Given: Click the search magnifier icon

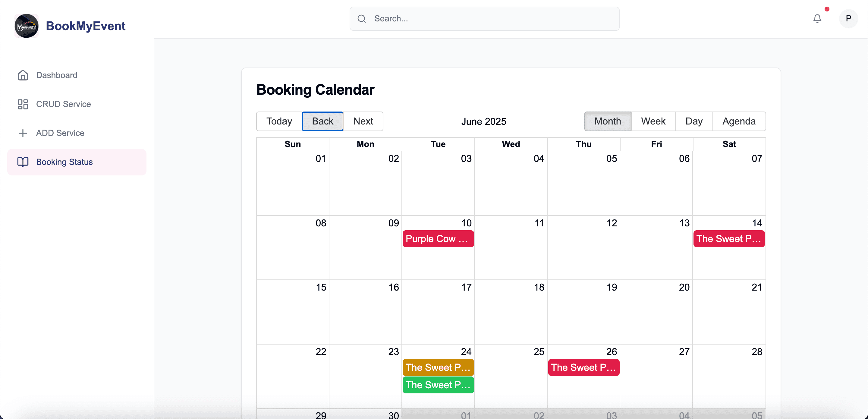Looking at the screenshot, I should pos(362,19).
